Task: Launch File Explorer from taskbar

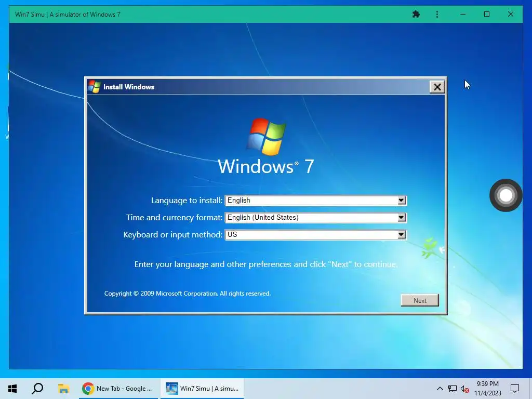Action: pyautogui.click(x=63, y=389)
